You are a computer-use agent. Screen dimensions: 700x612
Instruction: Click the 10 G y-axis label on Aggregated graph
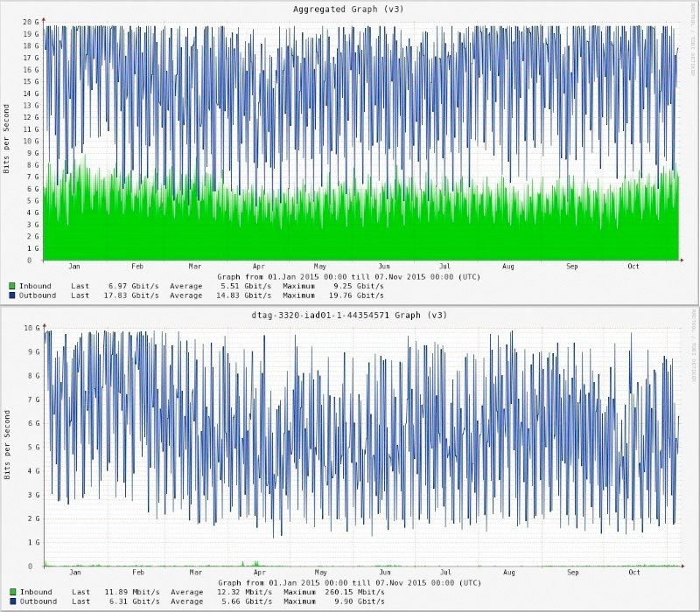click(x=31, y=141)
